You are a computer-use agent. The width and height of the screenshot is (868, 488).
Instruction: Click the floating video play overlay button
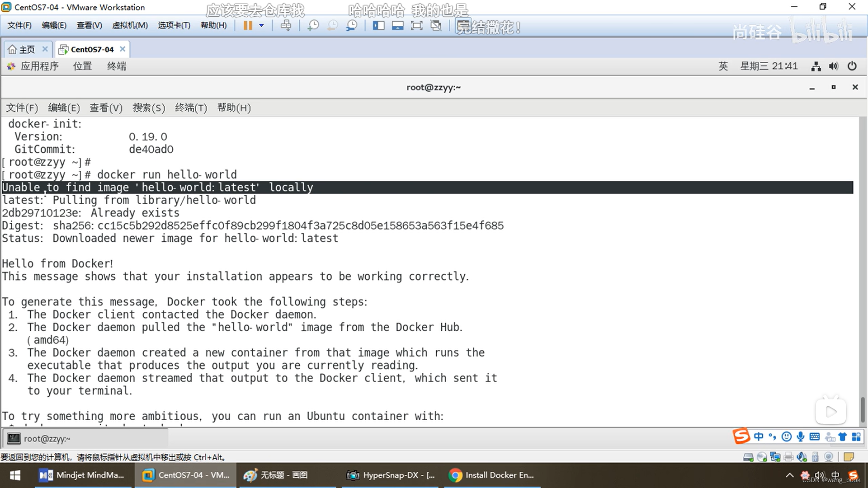pyautogui.click(x=830, y=411)
